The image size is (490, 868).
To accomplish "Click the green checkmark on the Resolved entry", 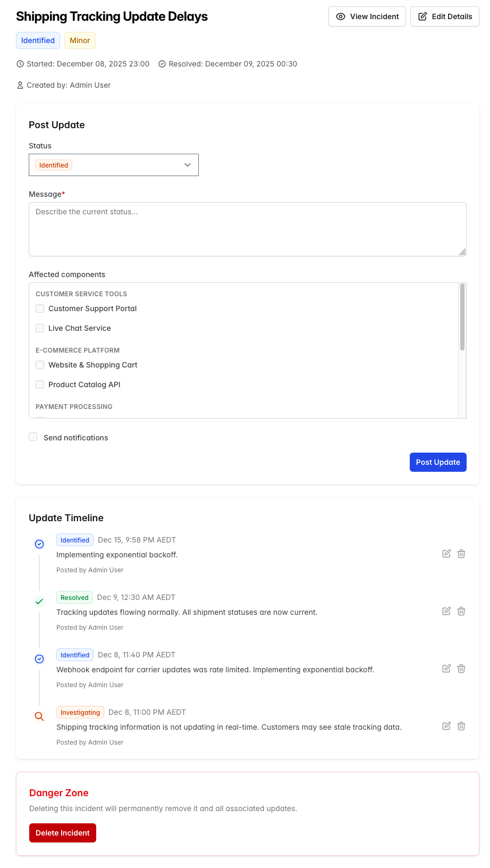I will [39, 601].
